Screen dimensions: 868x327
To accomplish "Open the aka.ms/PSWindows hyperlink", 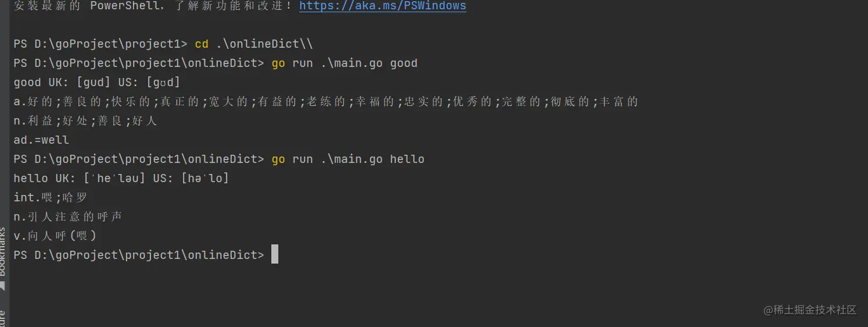I will pos(382,6).
